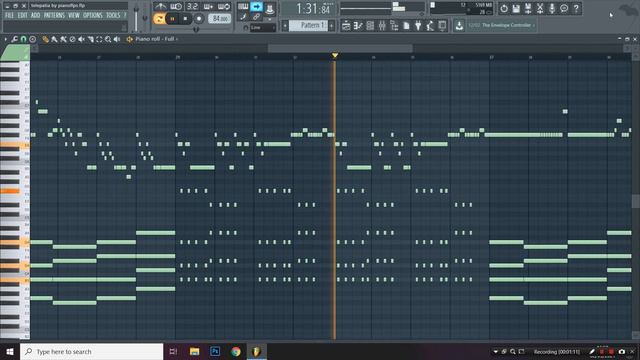
Task: Toggle wait for input before recording
Action: point(176,6)
